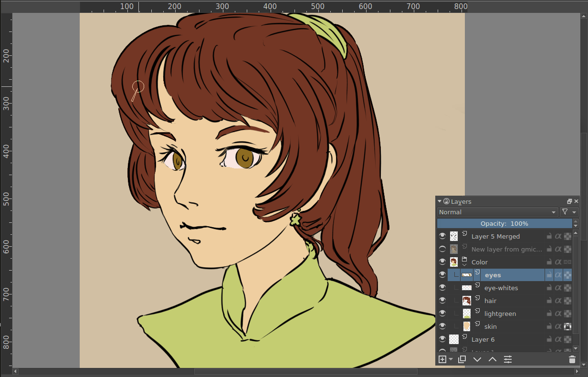
Task: Open the layer filter dropdown
Action: tap(569, 212)
